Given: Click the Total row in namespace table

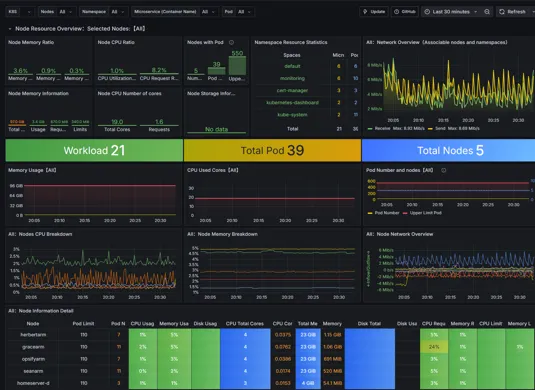Looking at the screenshot, I should [x=306, y=129].
